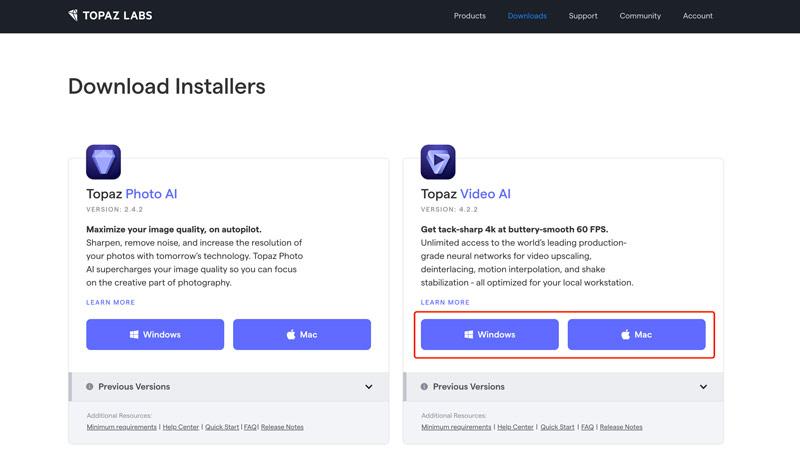This screenshot has height=457, width=800.
Task: Open the Account menu
Action: coord(697,16)
